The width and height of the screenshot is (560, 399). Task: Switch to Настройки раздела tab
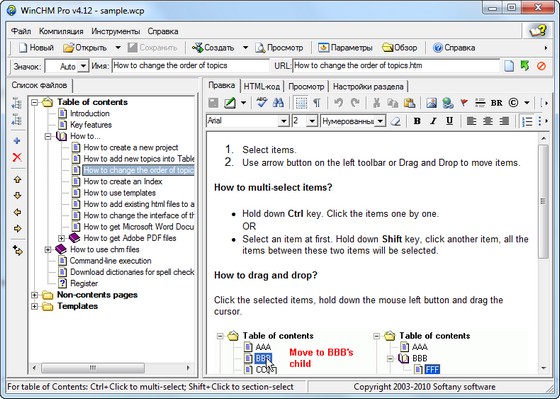(x=368, y=86)
